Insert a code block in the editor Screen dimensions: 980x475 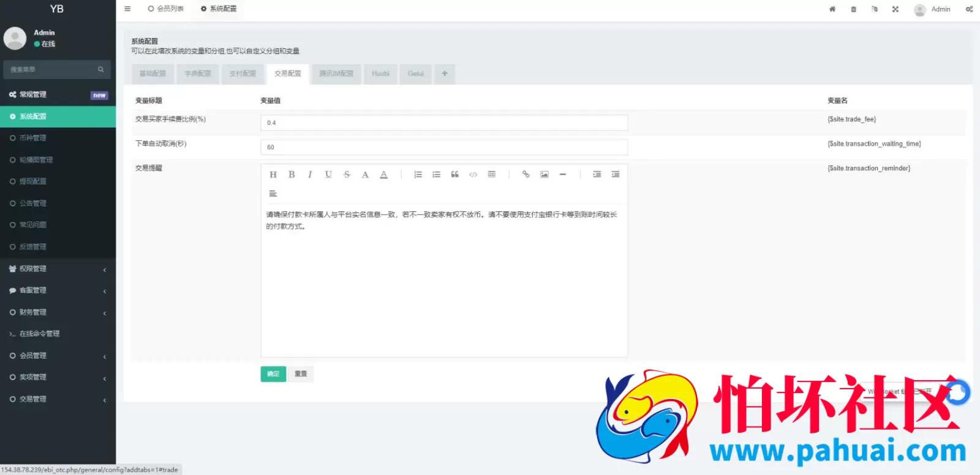point(473,174)
